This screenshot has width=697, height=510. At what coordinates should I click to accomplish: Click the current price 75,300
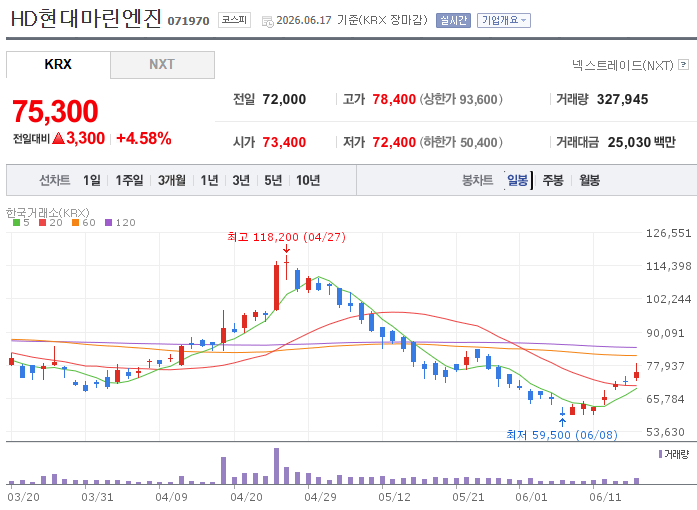pyautogui.click(x=55, y=111)
